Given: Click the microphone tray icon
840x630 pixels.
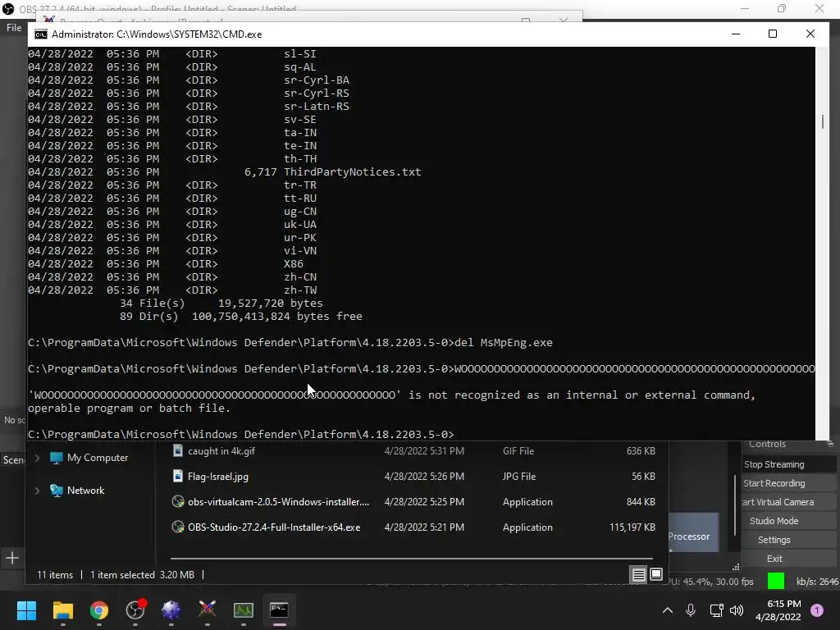Looking at the screenshot, I should (x=691, y=610).
